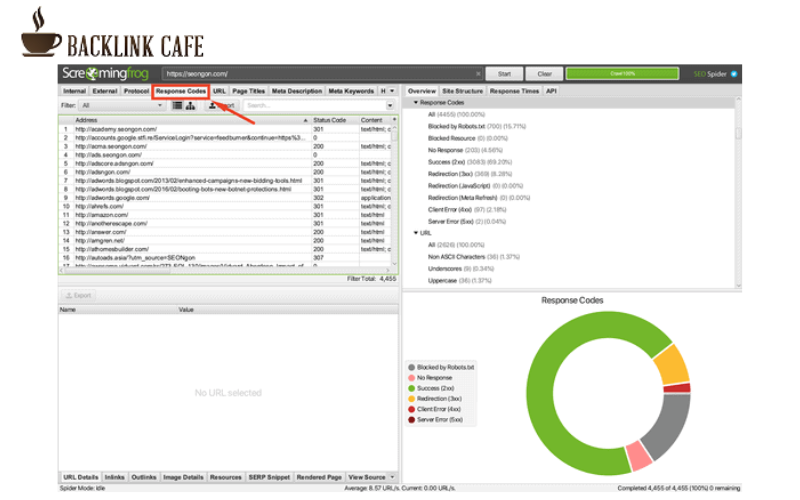Collapse Response Codes section in overview

coord(416,103)
